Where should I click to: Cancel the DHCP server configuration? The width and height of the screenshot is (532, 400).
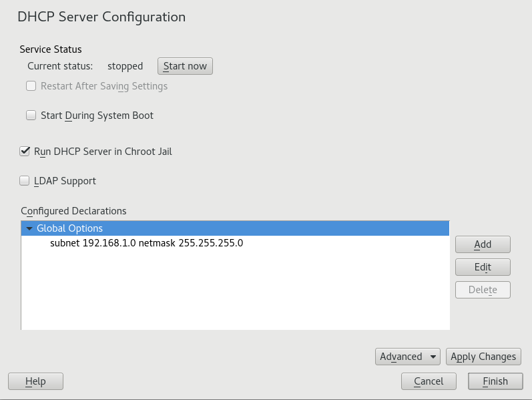429,381
